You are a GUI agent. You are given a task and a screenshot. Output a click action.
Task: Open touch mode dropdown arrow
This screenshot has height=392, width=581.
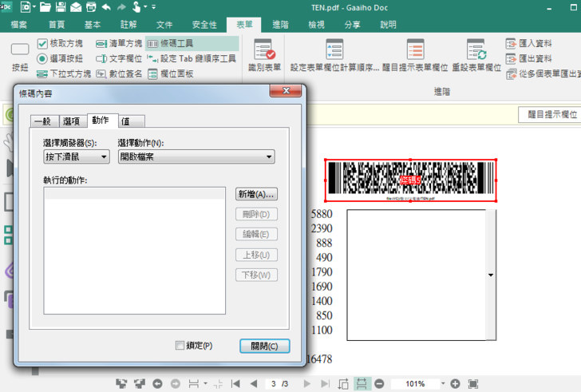point(145,6)
